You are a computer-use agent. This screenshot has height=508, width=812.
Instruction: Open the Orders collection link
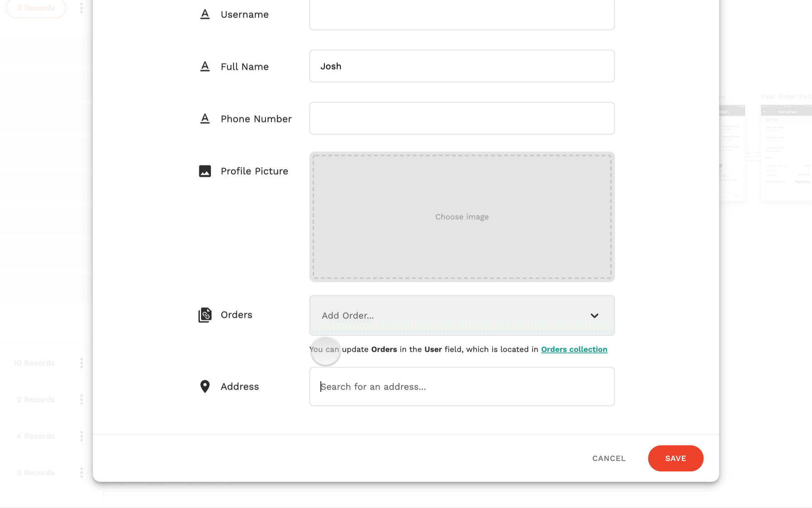tap(574, 349)
